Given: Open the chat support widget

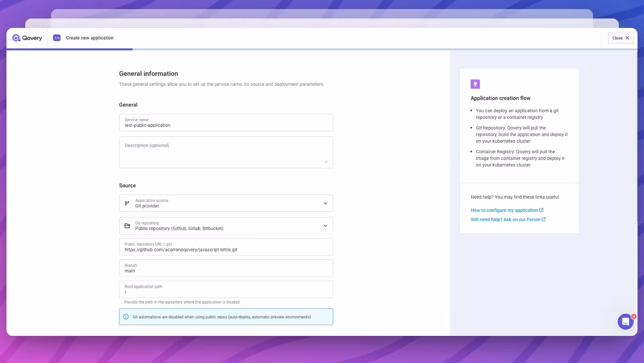Looking at the screenshot, I should (x=625, y=322).
